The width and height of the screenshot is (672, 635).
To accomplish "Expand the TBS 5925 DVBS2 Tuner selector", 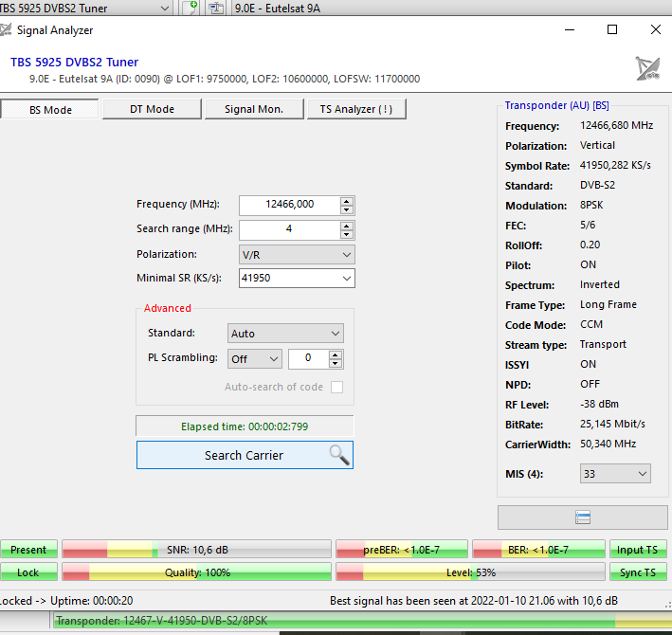I will [x=164, y=9].
